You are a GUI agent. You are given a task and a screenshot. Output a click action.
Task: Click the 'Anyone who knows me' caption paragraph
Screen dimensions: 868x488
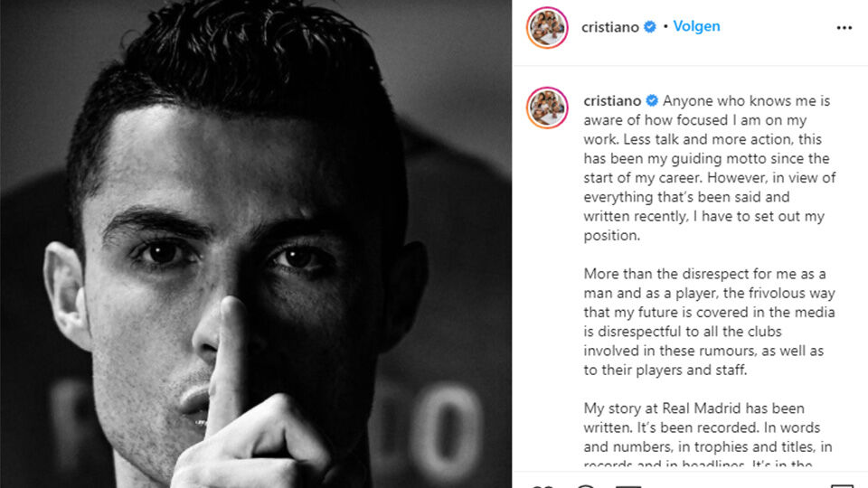tap(710, 168)
